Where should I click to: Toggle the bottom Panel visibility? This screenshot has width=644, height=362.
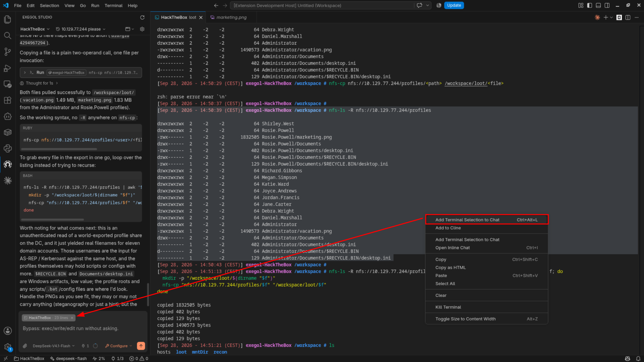(x=598, y=5)
